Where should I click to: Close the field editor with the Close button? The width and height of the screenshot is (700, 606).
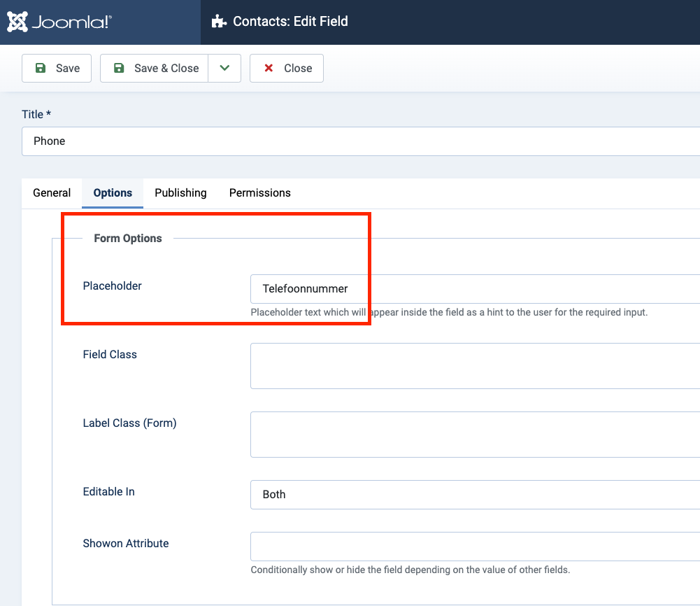point(287,69)
